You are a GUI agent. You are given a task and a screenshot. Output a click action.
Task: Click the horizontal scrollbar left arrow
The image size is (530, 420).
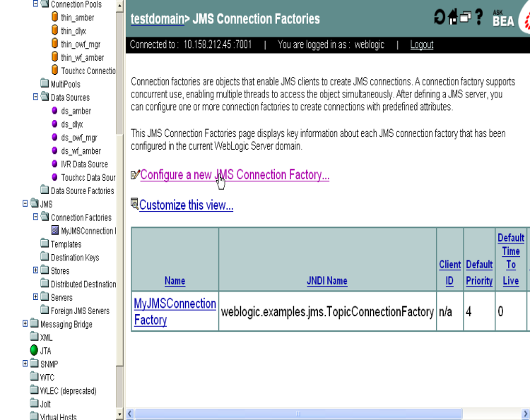tap(130, 414)
